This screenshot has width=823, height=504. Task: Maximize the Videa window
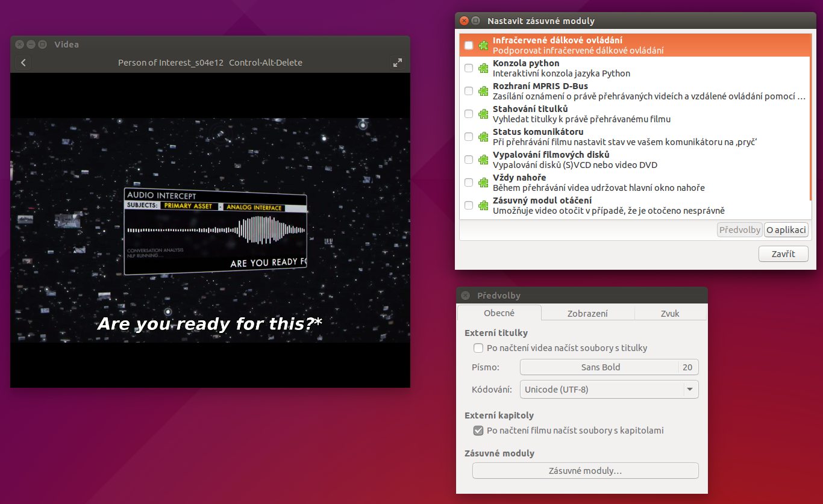(42, 45)
